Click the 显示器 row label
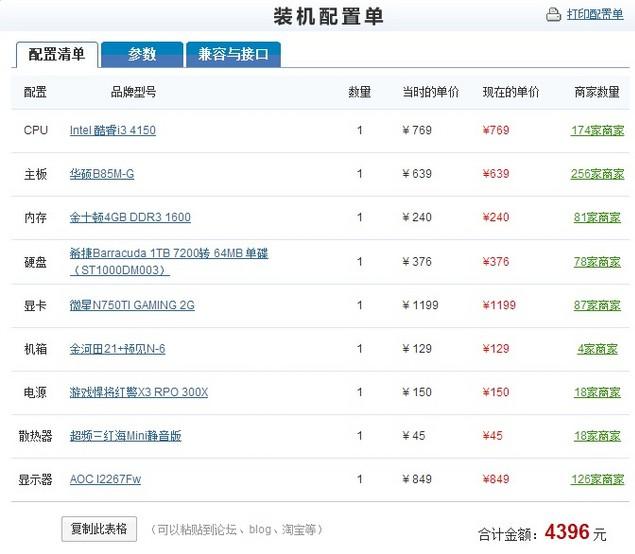The height and width of the screenshot is (554, 635). [x=36, y=479]
